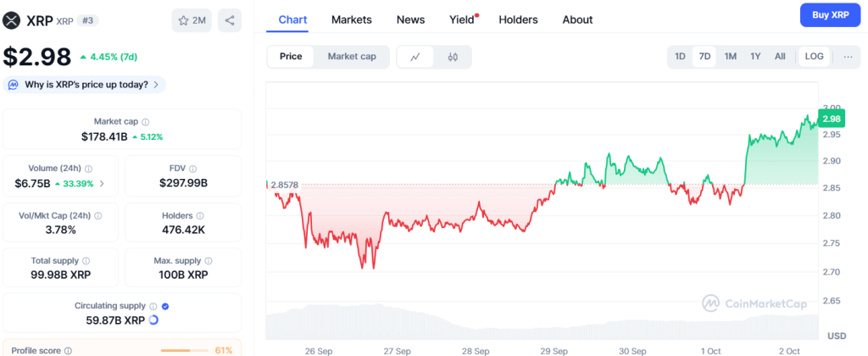This screenshot has width=868, height=356.
Task: Expand "Why is XRP's price up today?"
Action: point(85,85)
